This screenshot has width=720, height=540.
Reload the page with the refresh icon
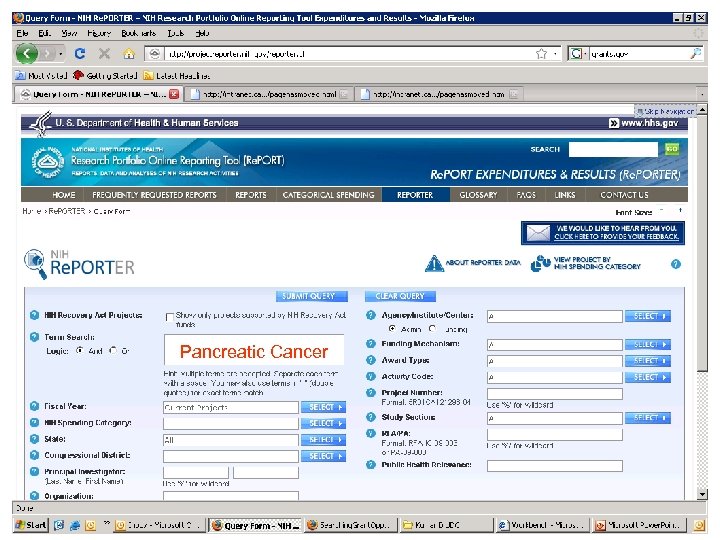point(80,54)
